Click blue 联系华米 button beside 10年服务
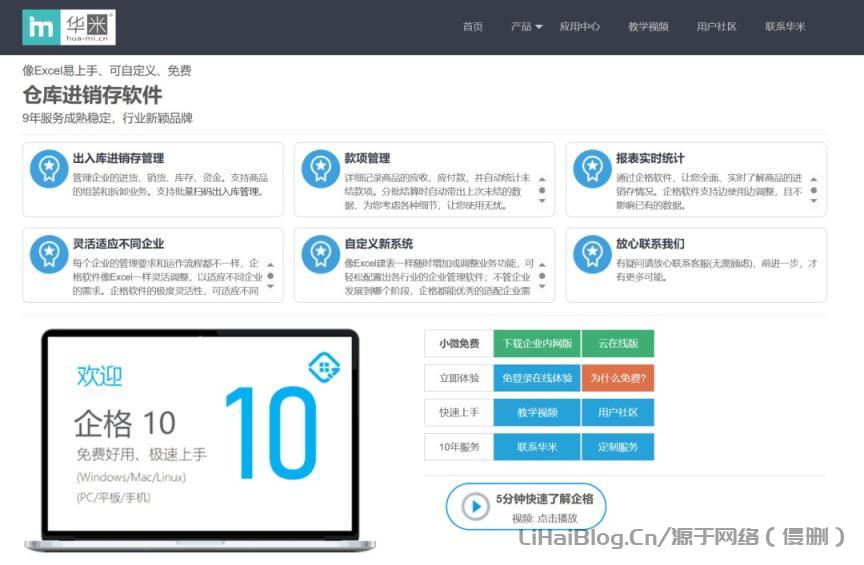This screenshot has height=565, width=864. [x=537, y=446]
